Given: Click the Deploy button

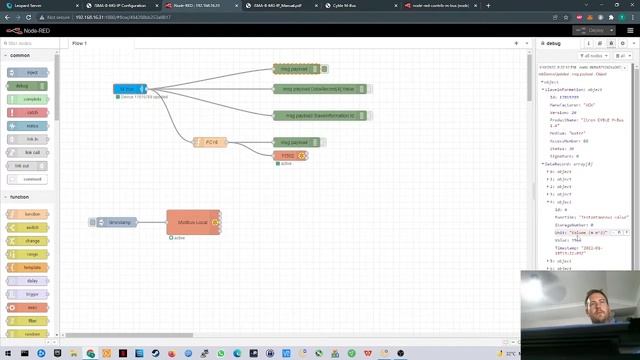Looking at the screenshot, I should coord(591,30).
